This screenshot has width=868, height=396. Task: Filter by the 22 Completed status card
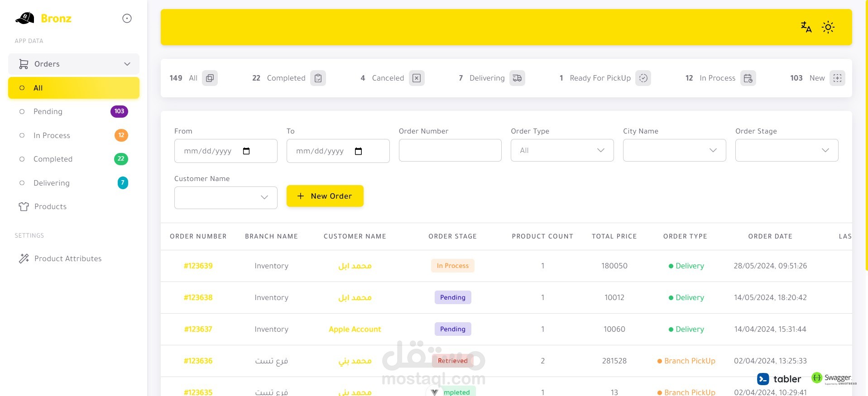pos(289,78)
